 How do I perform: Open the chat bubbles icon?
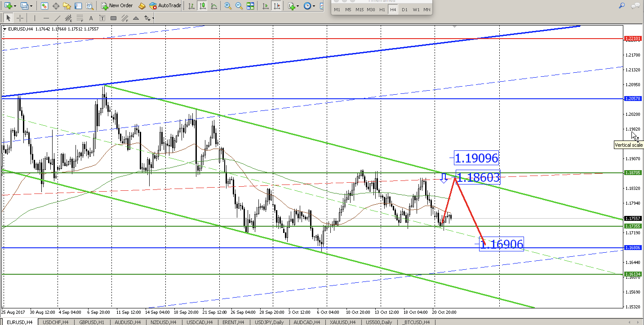(635, 6)
